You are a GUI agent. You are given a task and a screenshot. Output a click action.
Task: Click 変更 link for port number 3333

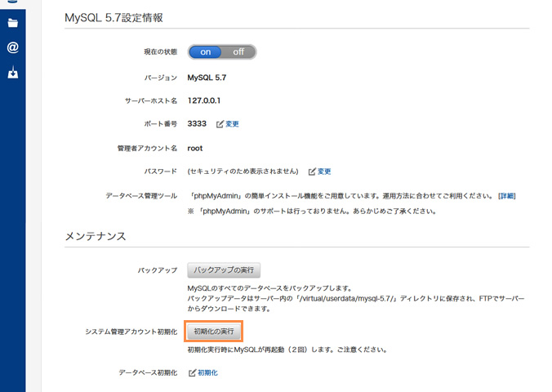[x=232, y=124]
